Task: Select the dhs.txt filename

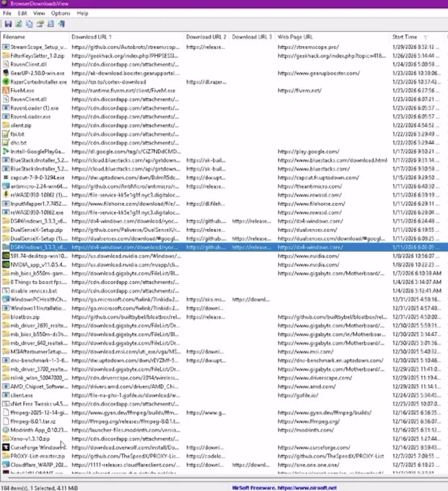Action: pyautogui.click(x=19, y=143)
